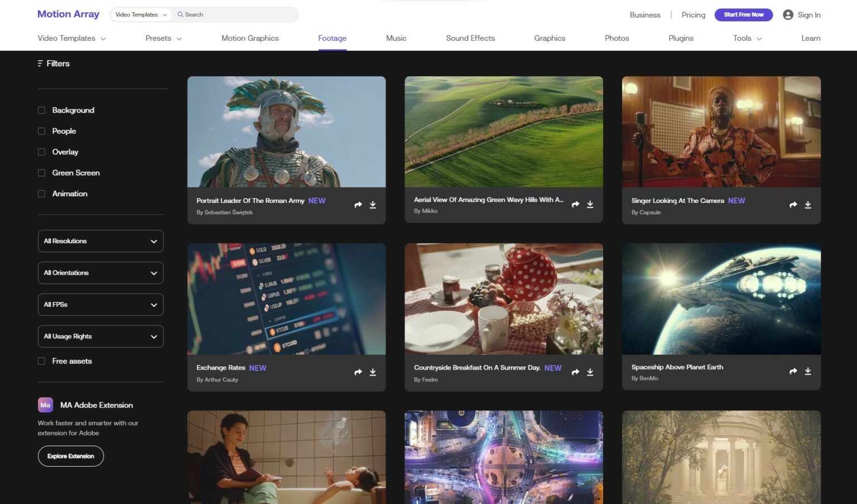Open the Sign In account icon
The width and height of the screenshot is (857, 504).
pyautogui.click(x=788, y=14)
